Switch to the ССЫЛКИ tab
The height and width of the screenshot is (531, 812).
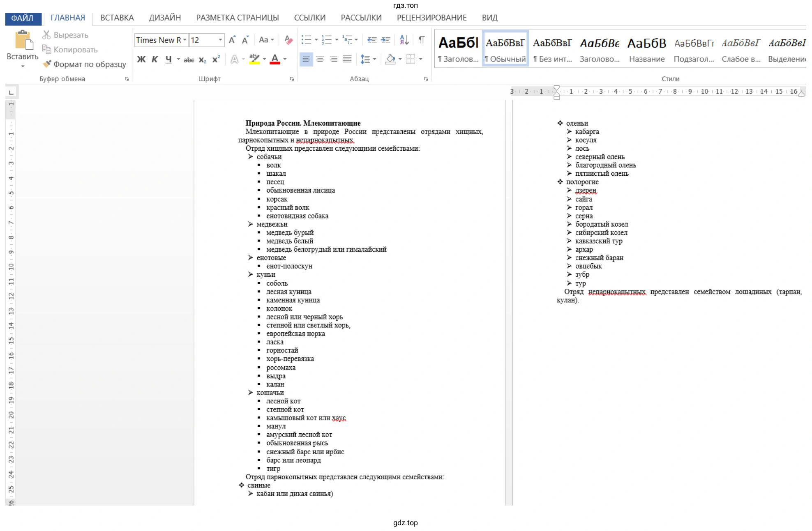point(310,18)
